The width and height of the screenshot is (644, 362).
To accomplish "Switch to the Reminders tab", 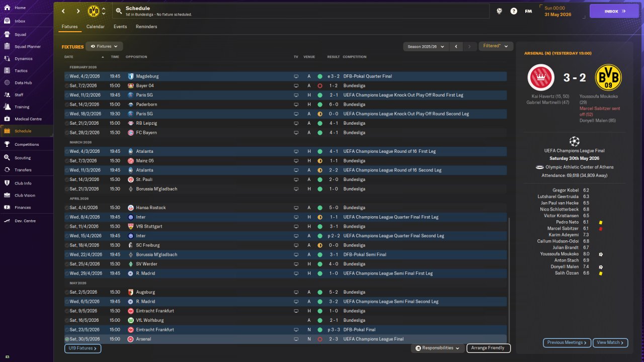I will (146, 27).
